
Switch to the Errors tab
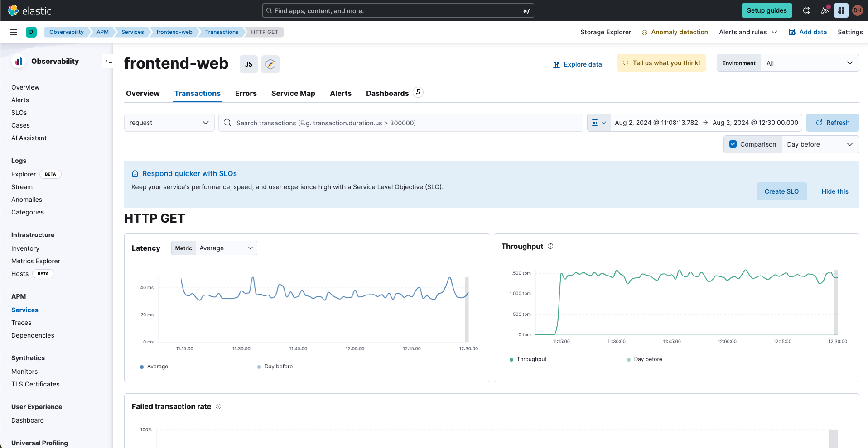tap(246, 93)
